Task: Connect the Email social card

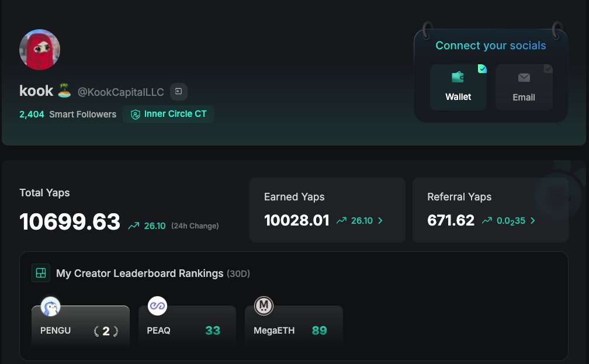Action: [524, 87]
